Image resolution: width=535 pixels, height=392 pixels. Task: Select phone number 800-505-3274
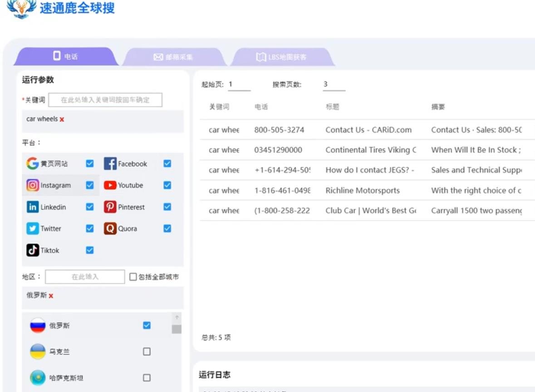(279, 130)
